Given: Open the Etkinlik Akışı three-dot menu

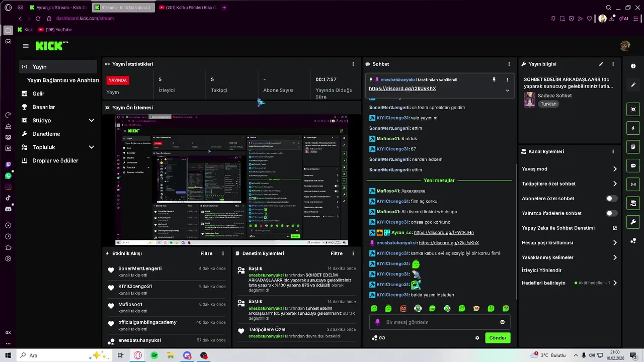Looking at the screenshot, I should click(223, 253).
